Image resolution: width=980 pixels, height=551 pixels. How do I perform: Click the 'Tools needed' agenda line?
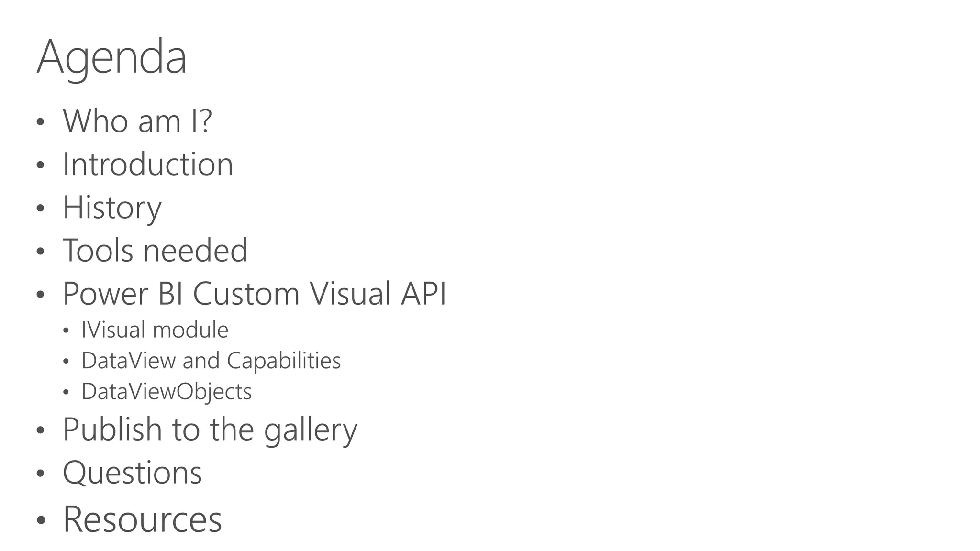155,250
